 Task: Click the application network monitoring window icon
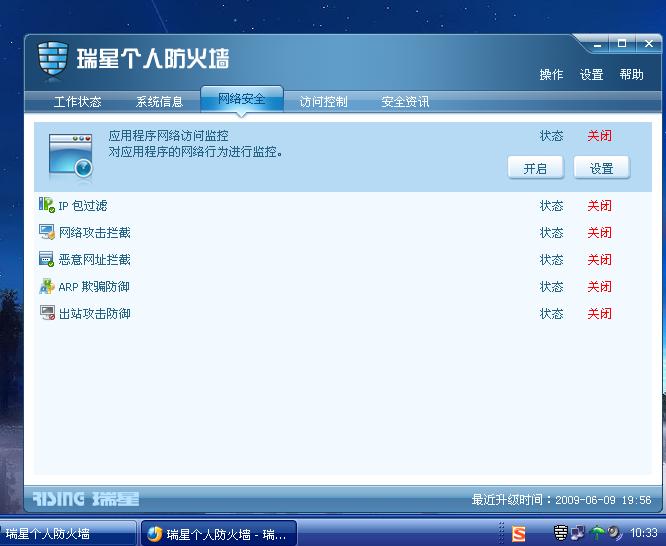(71, 156)
